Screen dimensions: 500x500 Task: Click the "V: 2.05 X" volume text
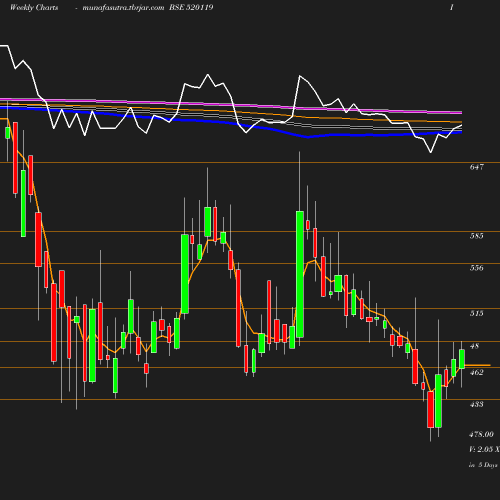[484, 449]
